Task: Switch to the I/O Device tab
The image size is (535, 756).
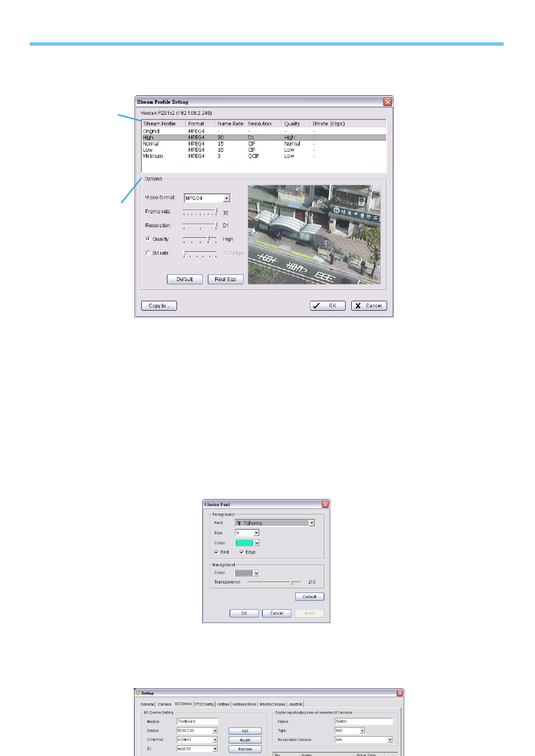Action: pos(183,704)
